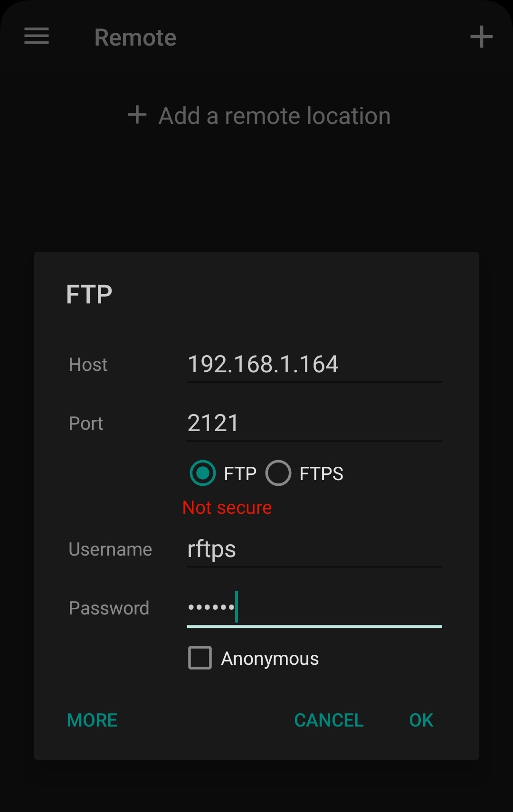Screen dimensions: 513x812
Task: Enable the Anonymous checkbox
Action: [199, 658]
